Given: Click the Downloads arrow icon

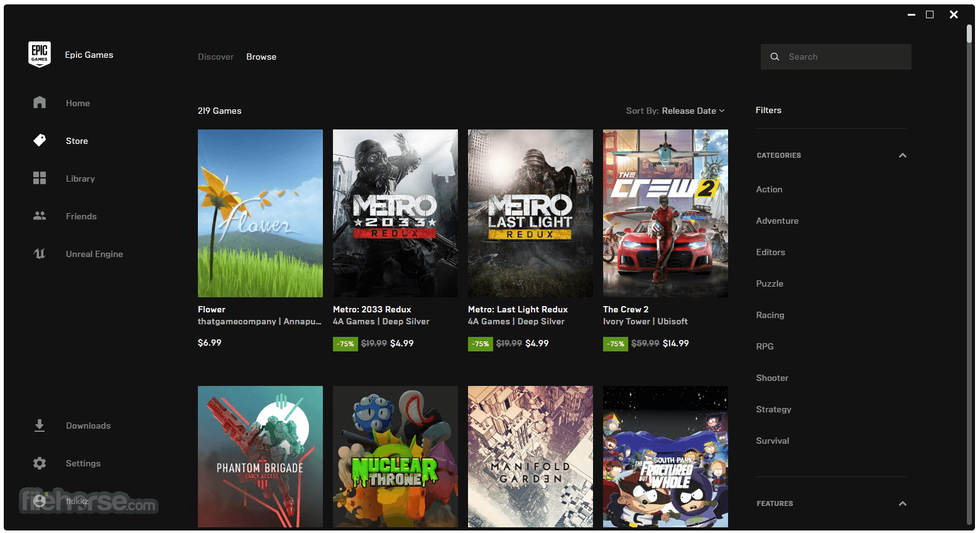Looking at the screenshot, I should 40,426.
